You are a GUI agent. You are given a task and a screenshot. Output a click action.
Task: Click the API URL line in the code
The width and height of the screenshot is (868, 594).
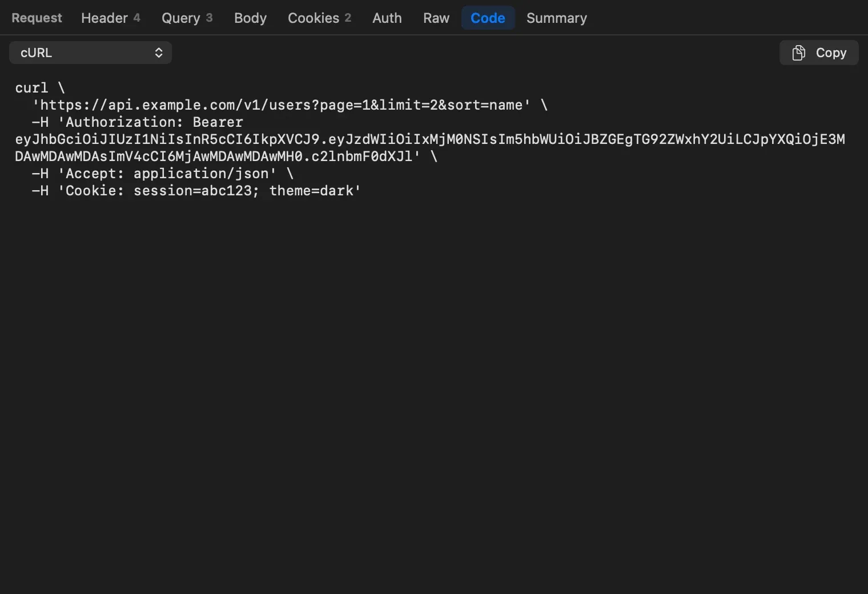pos(290,105)
